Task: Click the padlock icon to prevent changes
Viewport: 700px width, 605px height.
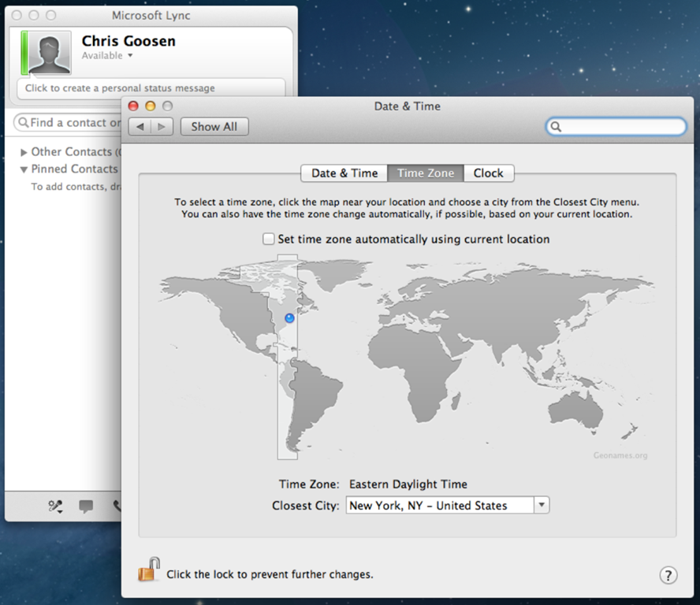Action: (x=149, y=570)
